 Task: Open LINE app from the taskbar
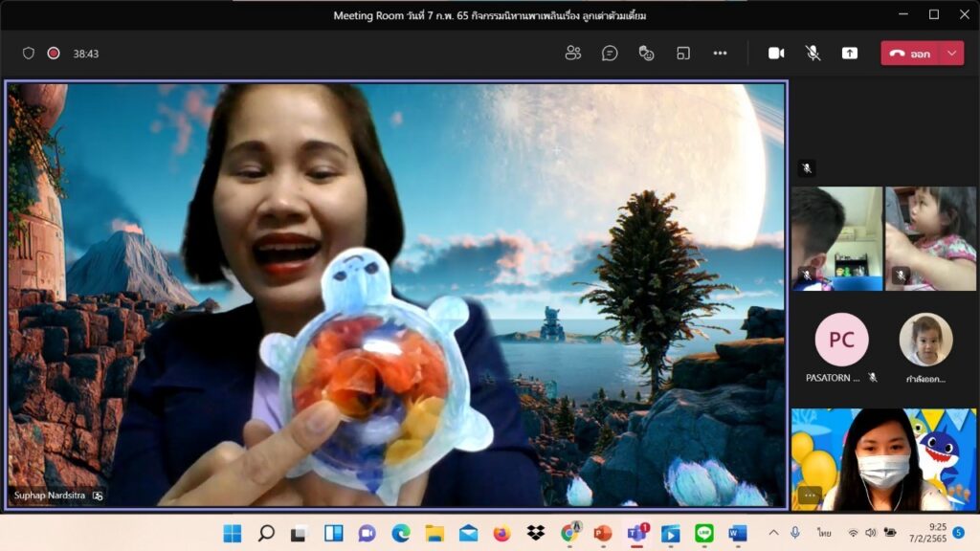(704, 533)
